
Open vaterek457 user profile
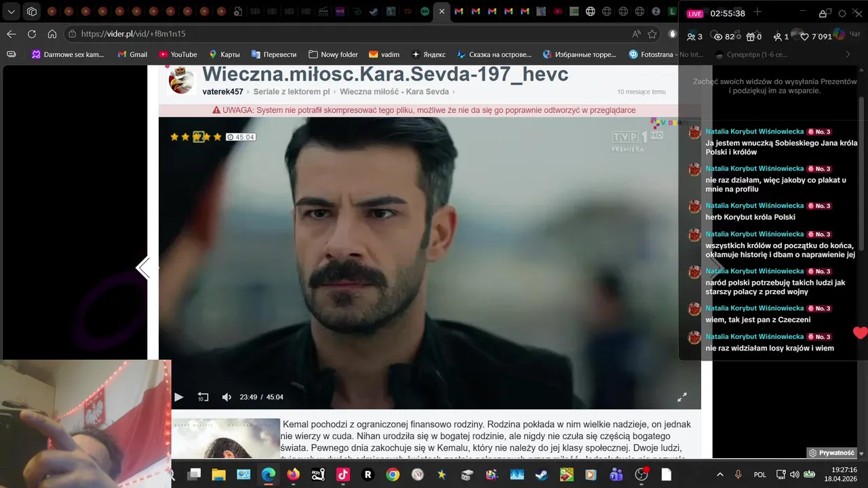click(x=222, y=91)
